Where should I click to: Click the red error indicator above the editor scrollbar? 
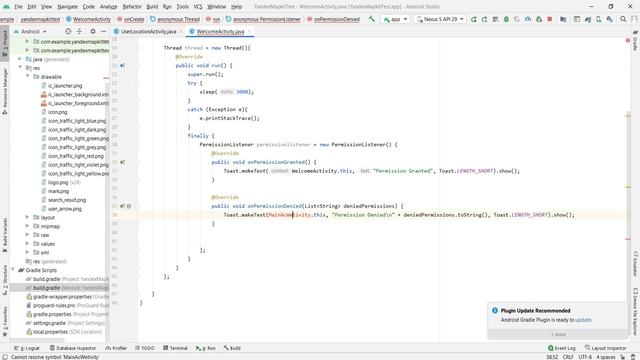[628, 40]
